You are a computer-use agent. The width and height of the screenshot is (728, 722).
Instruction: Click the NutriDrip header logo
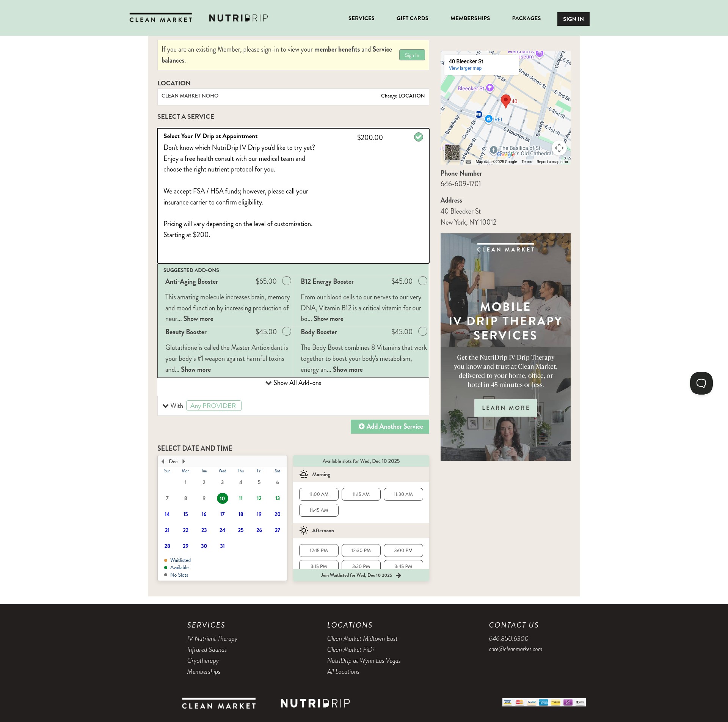(238, 18)
